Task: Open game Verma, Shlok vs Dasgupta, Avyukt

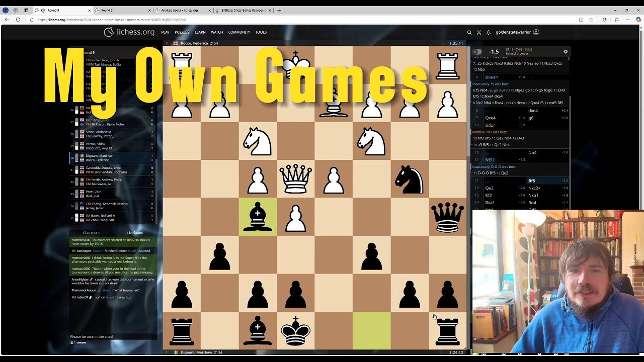Action: 113,146
